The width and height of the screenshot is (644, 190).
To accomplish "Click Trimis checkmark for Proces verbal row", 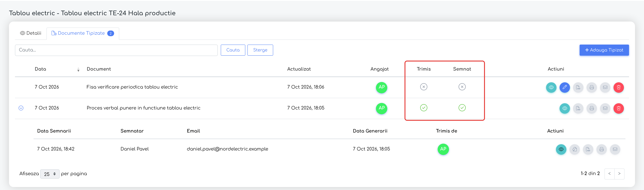I will coord(424,108).
